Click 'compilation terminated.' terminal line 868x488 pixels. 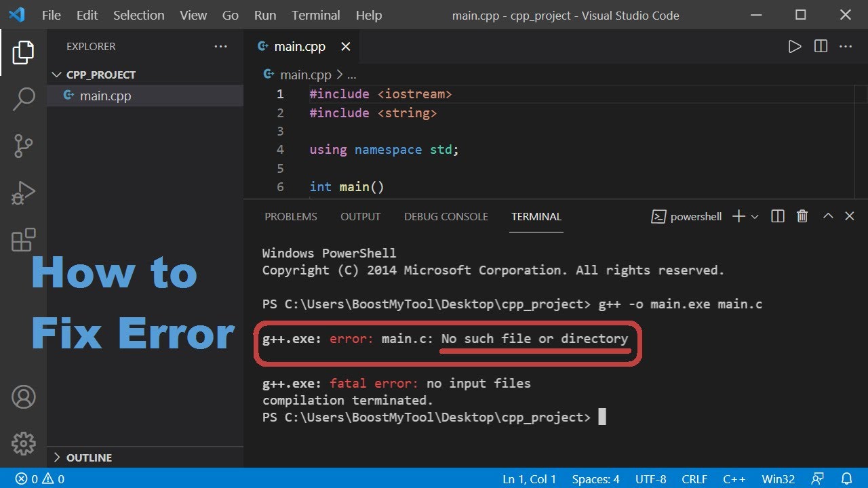click(x=348, y=400)
